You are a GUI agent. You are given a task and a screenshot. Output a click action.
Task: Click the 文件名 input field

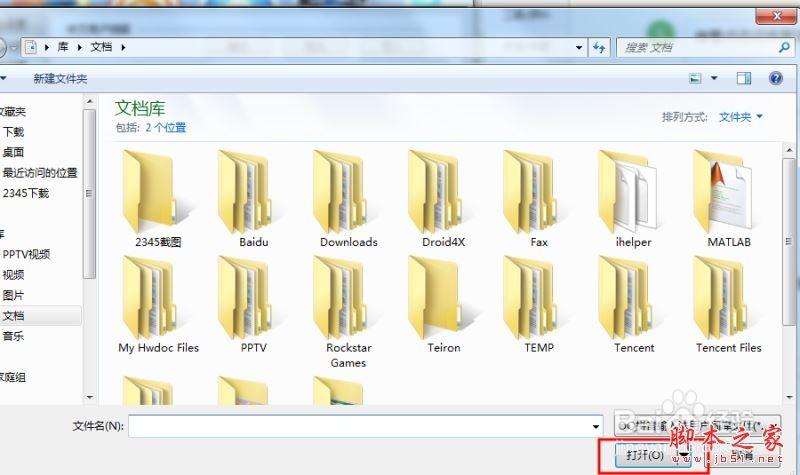360,426
